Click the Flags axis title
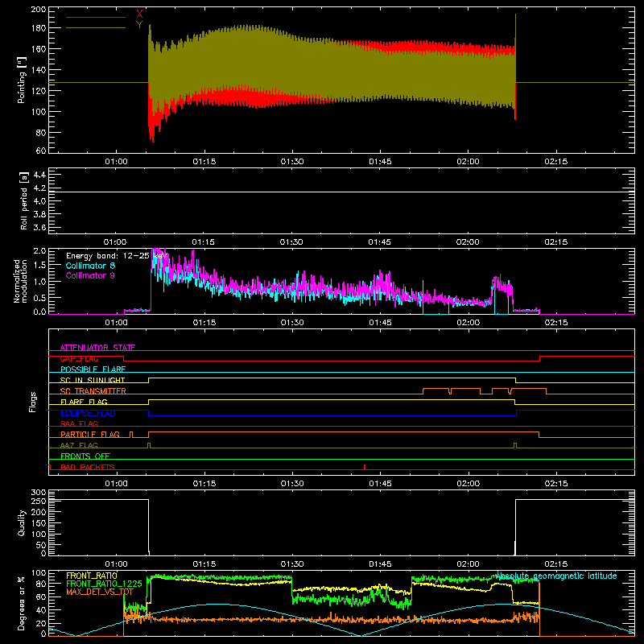This screenshot has height=644, width=644. (33, 402)
